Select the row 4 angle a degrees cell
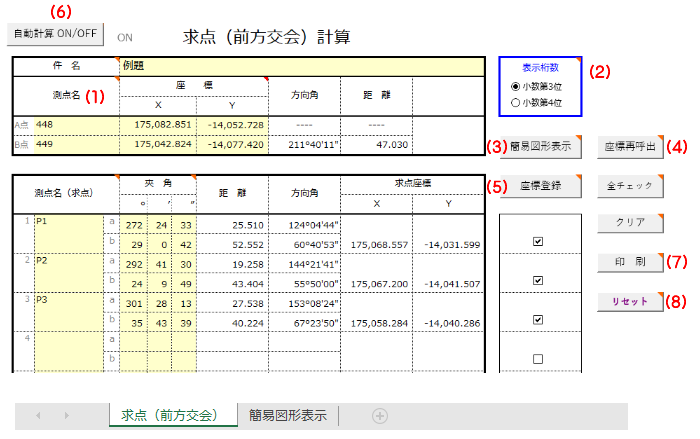 133,343
